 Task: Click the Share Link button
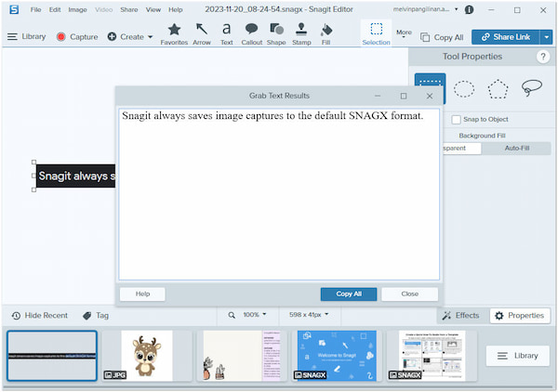(x=506, y=37)
